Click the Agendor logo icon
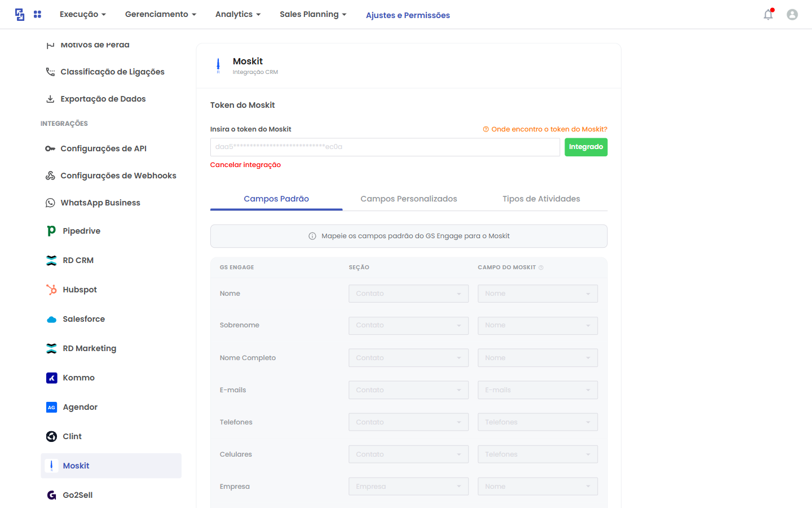 pyautogui.click(x=51, y=407)
